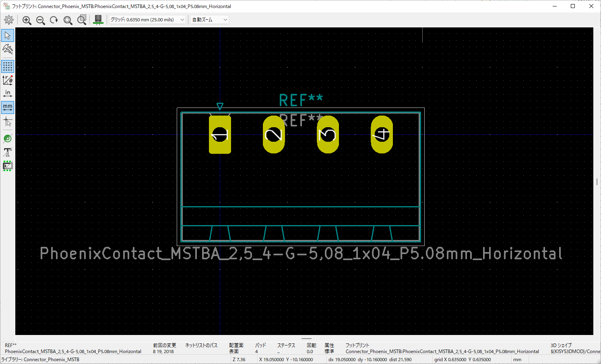Viewport: 601px width, 364px height.
Task: Click the grid X 0.635000 status entry
Action: point(463,360)
